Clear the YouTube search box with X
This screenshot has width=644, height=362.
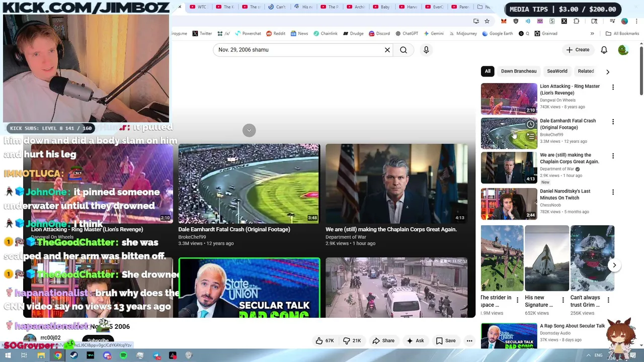[x=387, y=50]
